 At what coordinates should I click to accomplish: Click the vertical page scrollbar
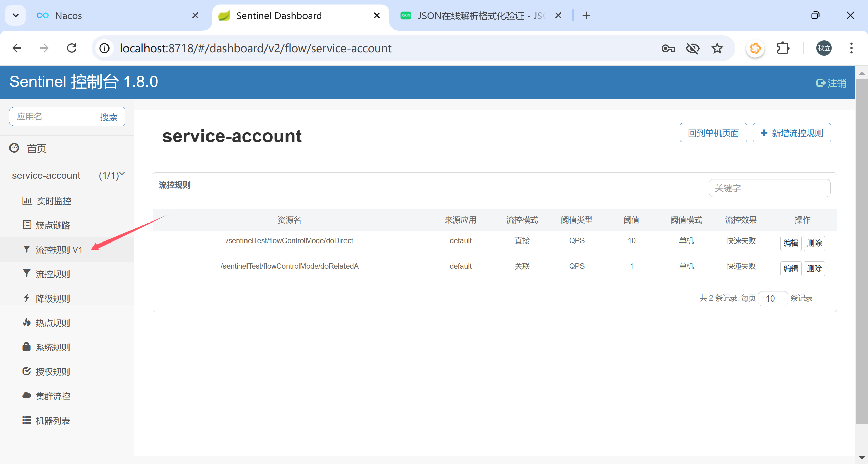861,251
